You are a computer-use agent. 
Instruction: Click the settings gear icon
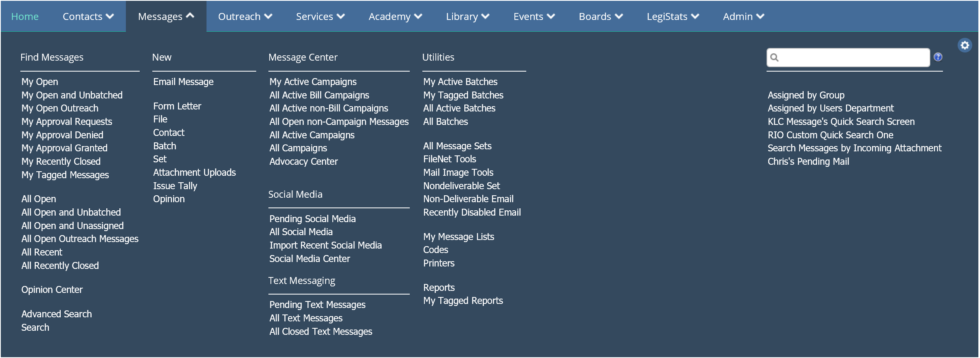(x=965, y=45)
